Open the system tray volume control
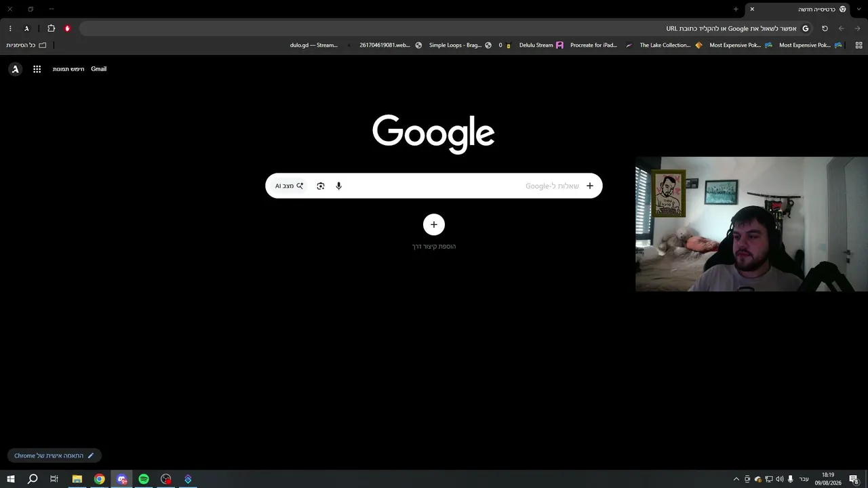 (779, 479)
